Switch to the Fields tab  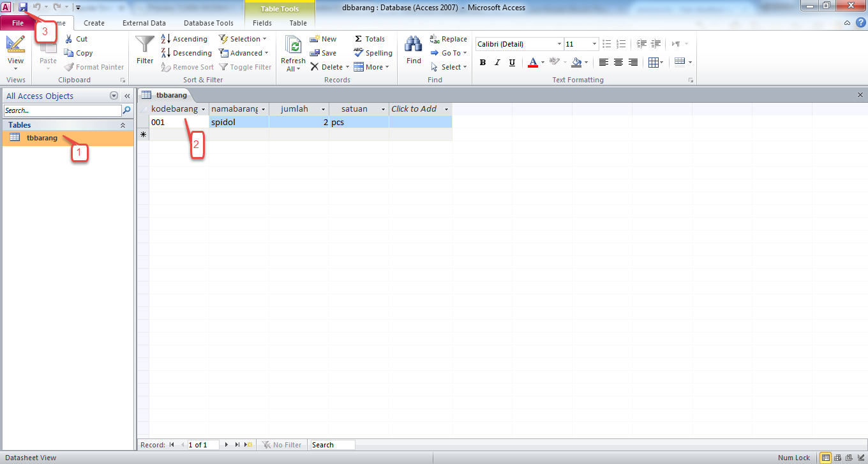(262, 23)
